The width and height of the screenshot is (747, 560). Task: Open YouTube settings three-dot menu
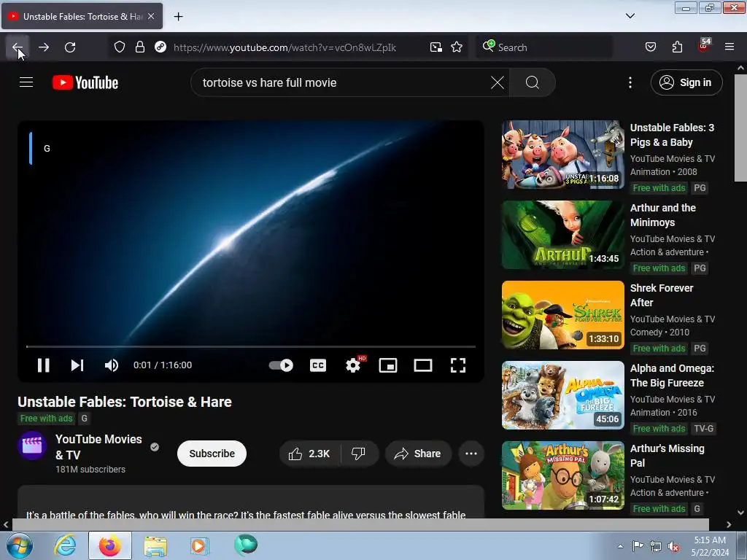[x=630, y=82]
